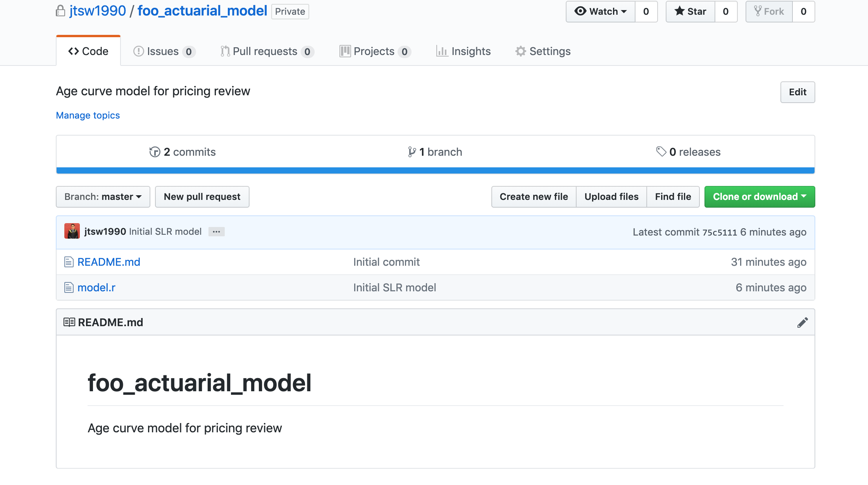Expand the commit message ellipsis

point(216,231)
